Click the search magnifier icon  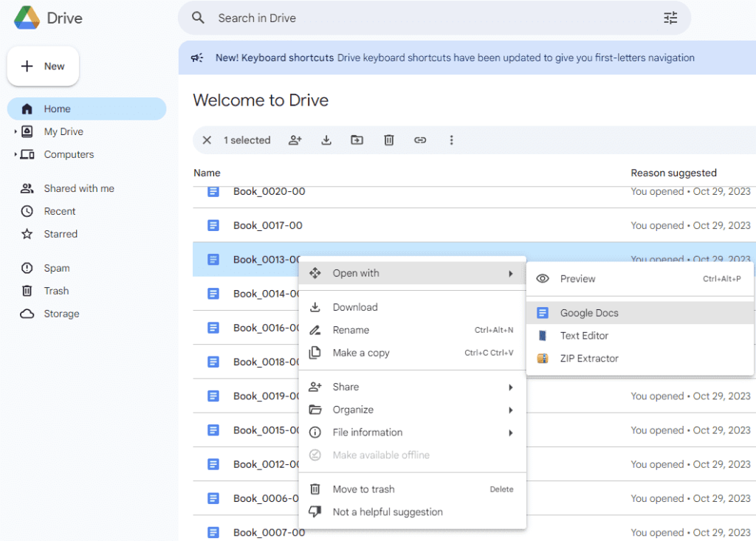coord(198,18)
